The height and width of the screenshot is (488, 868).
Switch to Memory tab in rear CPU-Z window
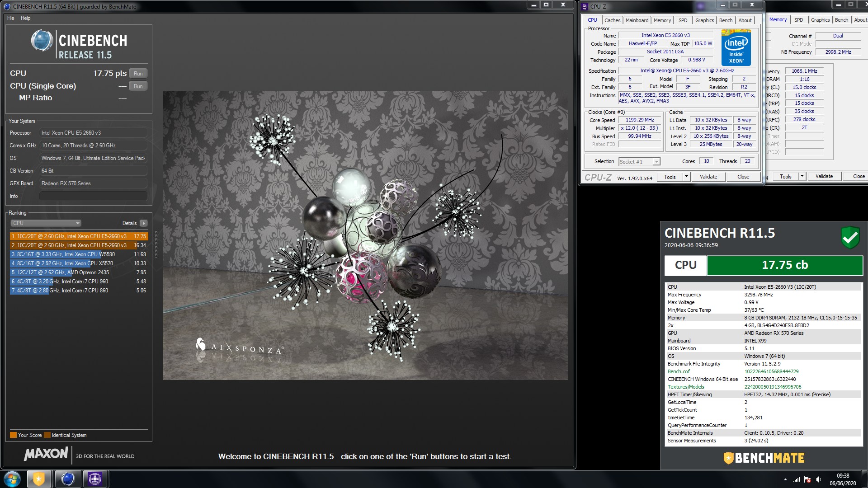click(x=778, y=19)
